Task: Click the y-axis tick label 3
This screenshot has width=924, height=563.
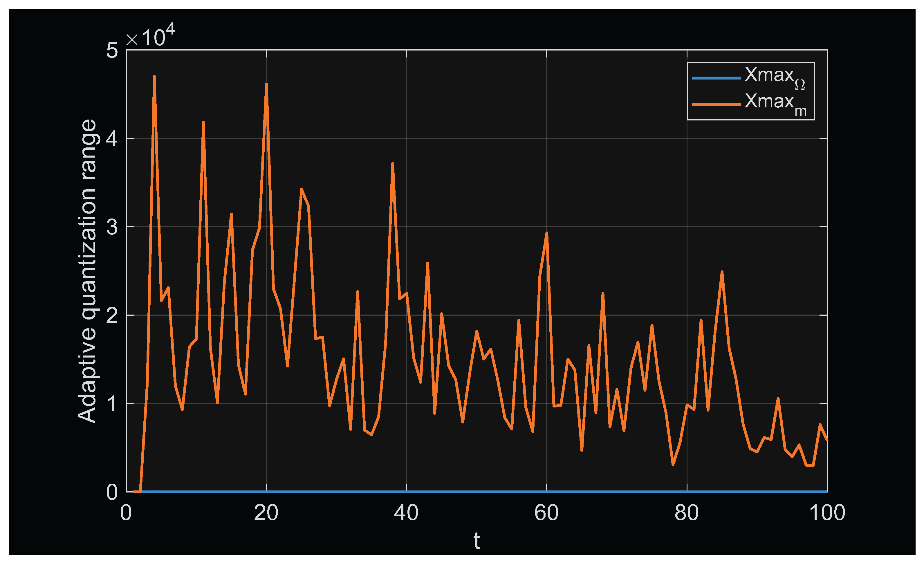Action: pyautogui.click(x=112, y=227)
